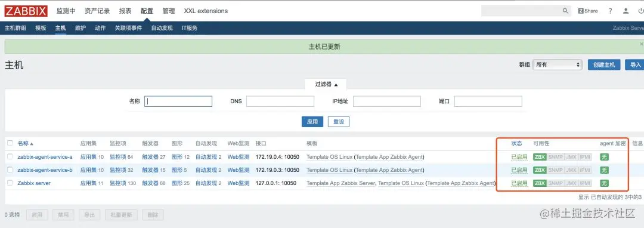Open the 监测中 menu

coord(66,11)
